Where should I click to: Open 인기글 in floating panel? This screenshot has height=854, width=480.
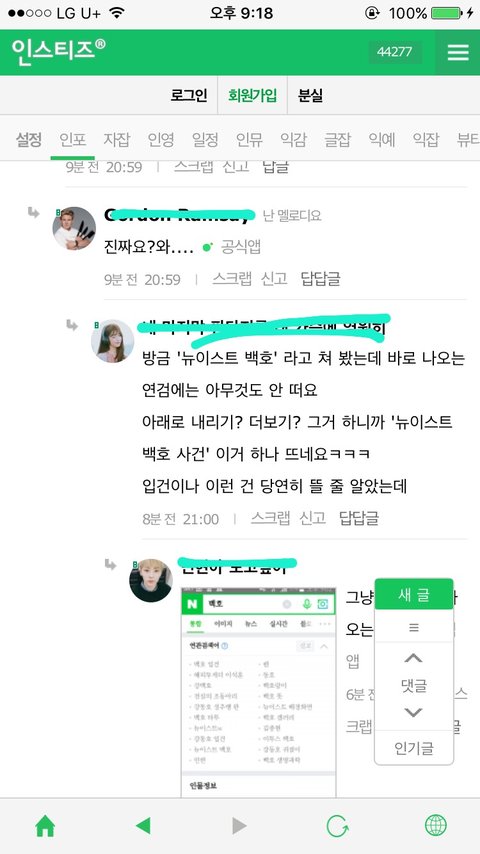(414, 748)
